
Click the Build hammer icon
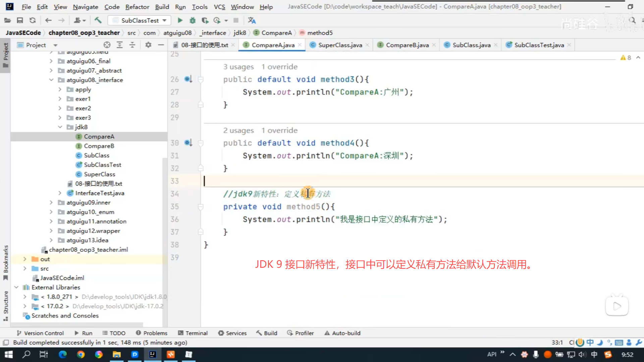[98, 20]
